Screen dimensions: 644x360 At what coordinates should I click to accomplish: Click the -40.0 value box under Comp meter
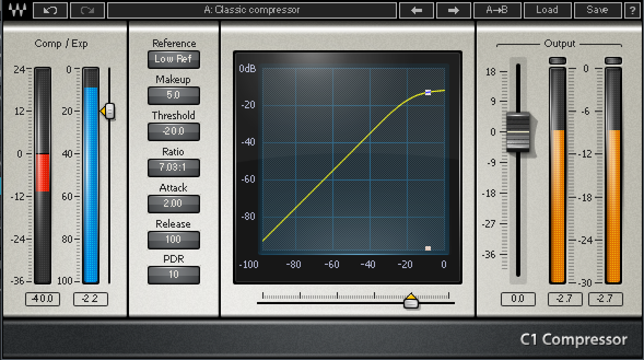click(43, 299)
